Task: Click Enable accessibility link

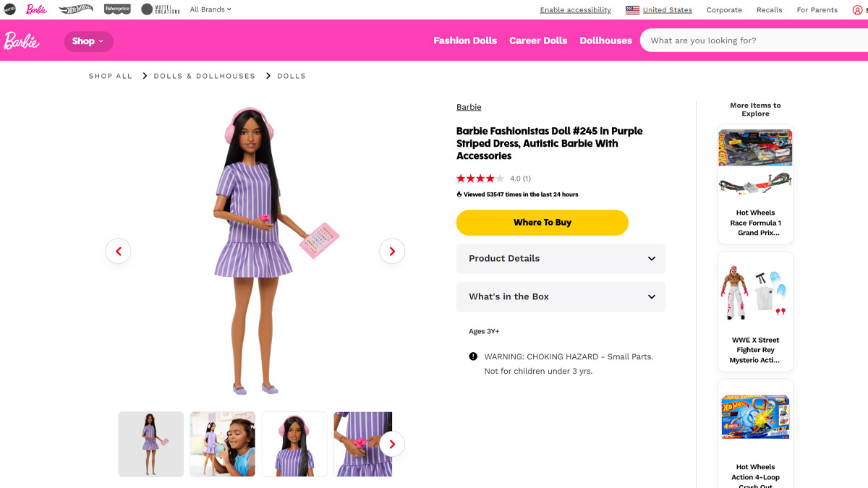Action: (x=575, y=10)
